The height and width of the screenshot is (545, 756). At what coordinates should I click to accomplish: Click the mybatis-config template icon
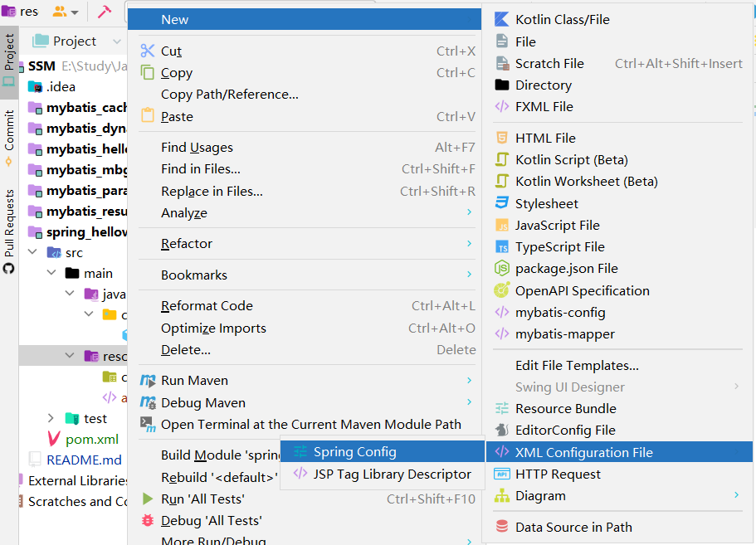click(502, 312)
